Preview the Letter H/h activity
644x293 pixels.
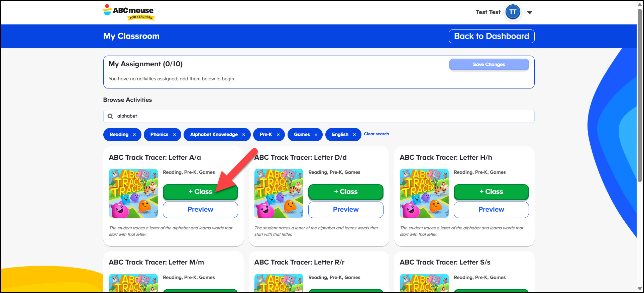tap(491, 210)
